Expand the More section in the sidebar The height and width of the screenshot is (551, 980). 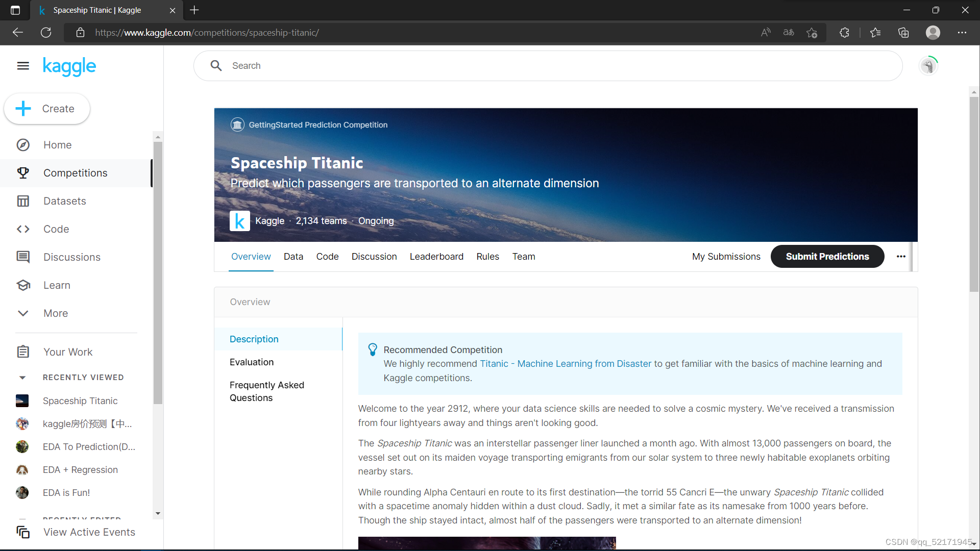(x=23, y=313)
